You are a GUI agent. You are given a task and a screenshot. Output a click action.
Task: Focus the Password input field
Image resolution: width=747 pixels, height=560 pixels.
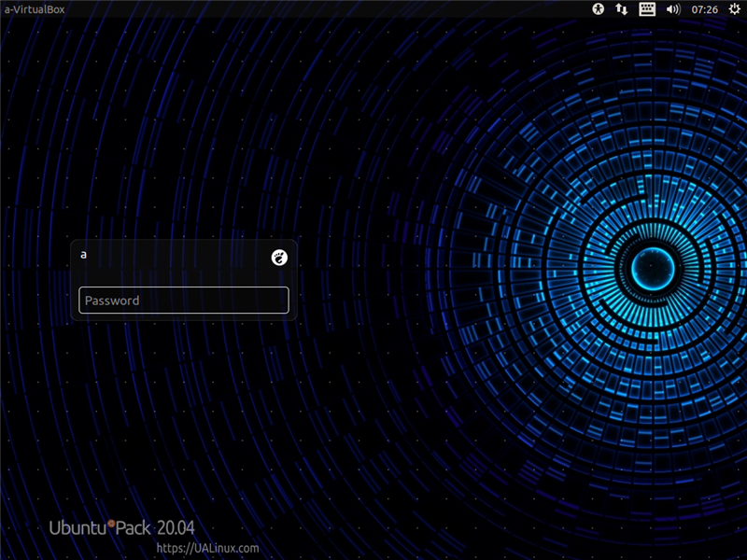point(184,301)
